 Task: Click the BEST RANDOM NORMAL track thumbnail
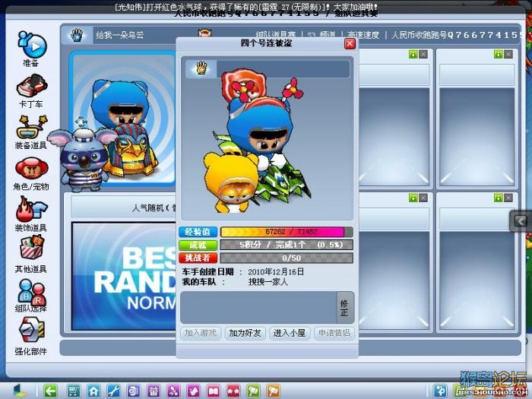(124, 275)
